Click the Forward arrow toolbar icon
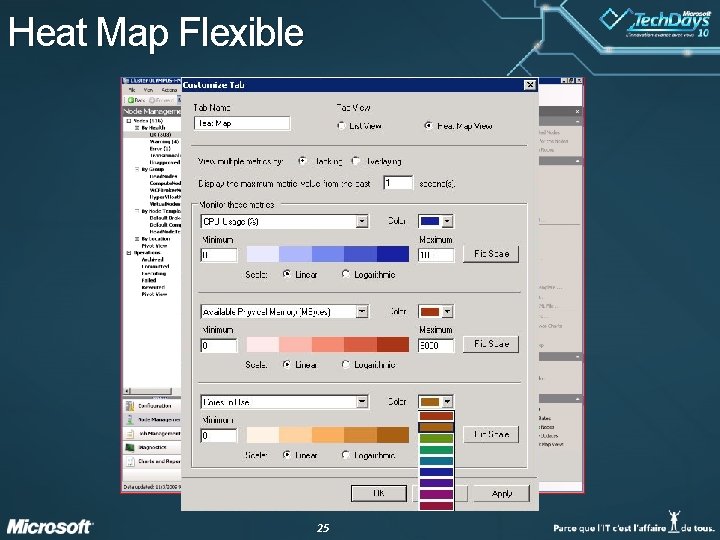 coord(152,100)
